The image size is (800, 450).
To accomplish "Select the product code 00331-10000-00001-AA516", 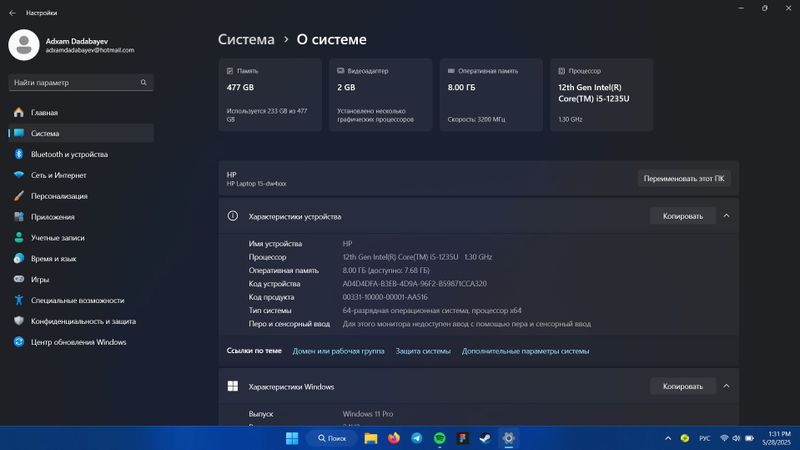I will coord(385,297).
